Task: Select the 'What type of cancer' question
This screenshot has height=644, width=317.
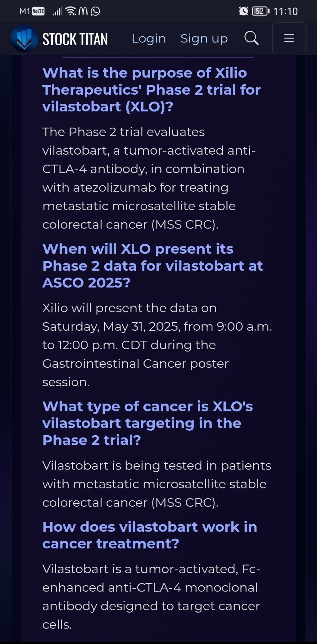Action: pos(148,423)
